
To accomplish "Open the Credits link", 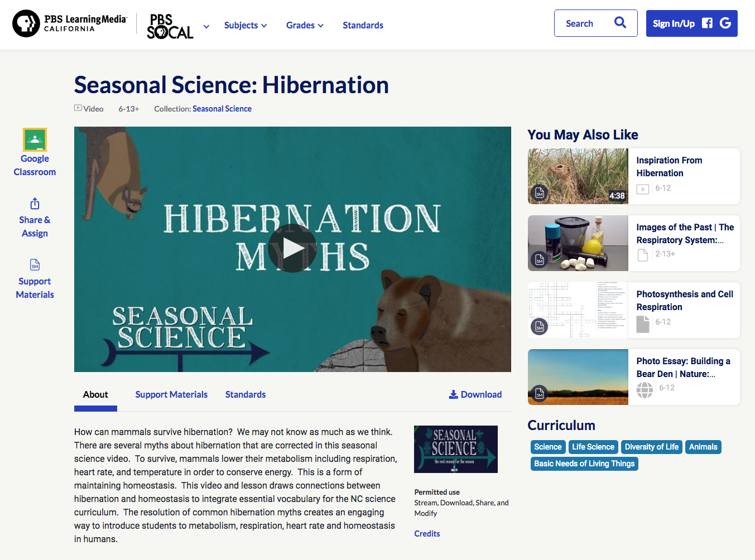I will tap(427, 533).
